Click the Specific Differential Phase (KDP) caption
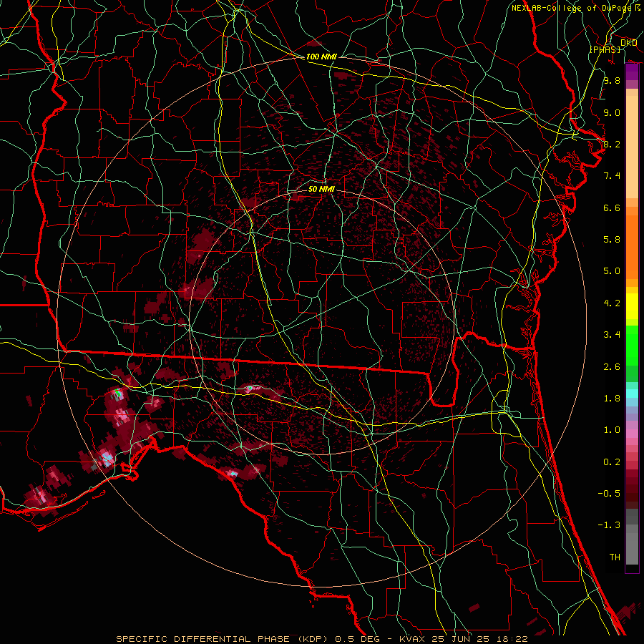 tap(322, 639)
